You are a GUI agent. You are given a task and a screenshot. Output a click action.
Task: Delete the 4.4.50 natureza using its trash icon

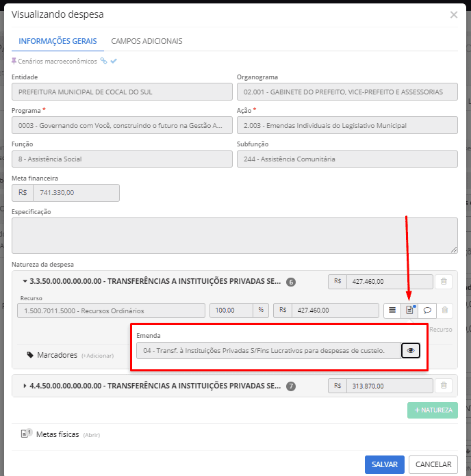(445, 386)
